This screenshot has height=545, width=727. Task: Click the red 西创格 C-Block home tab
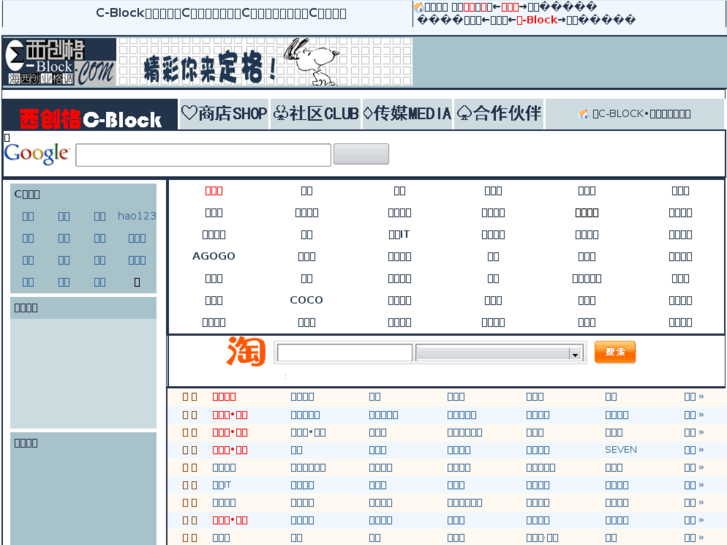pyautogui.click(x=90, y=115)
